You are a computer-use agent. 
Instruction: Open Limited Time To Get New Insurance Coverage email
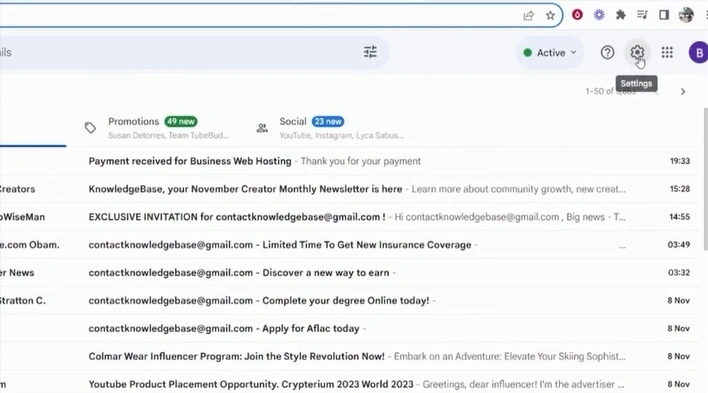tap(349, 245)
